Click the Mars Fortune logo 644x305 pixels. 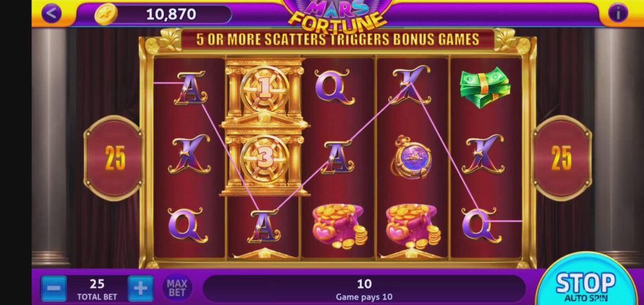[x=337, y=15]
